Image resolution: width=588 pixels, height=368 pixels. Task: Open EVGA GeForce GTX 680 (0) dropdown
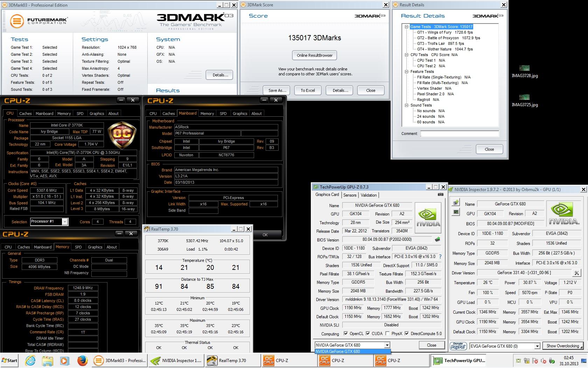(x=537, y=346)
